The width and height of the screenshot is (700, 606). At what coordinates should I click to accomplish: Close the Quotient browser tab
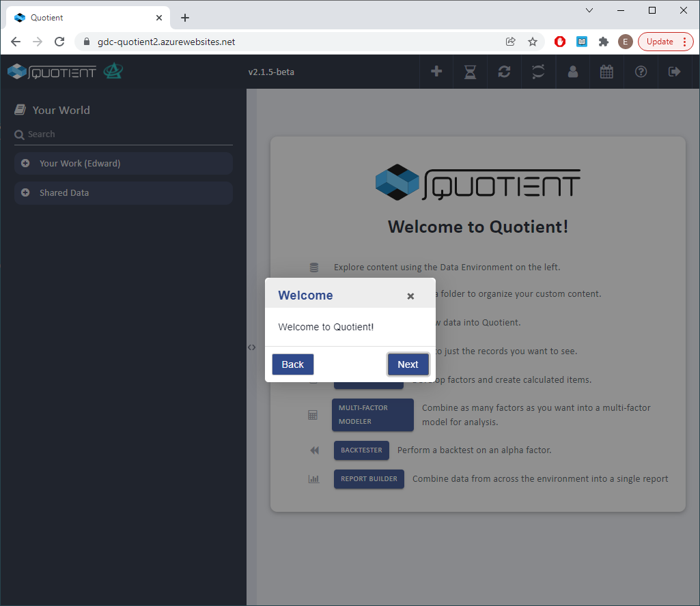click(159, 18)
